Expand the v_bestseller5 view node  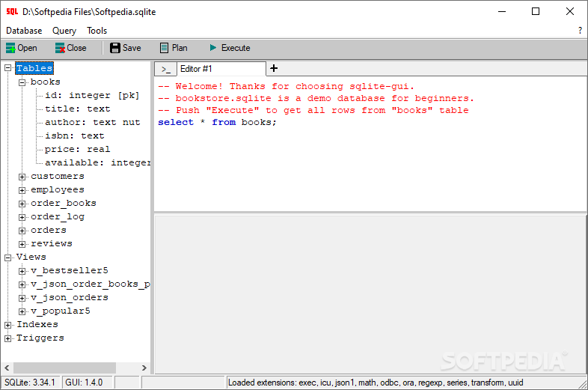click(x=22, y=271)
